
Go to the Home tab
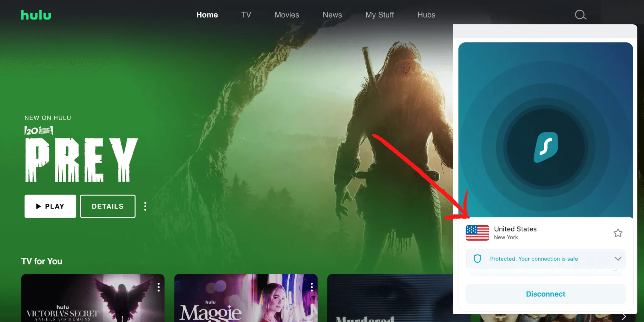(207, 15)
